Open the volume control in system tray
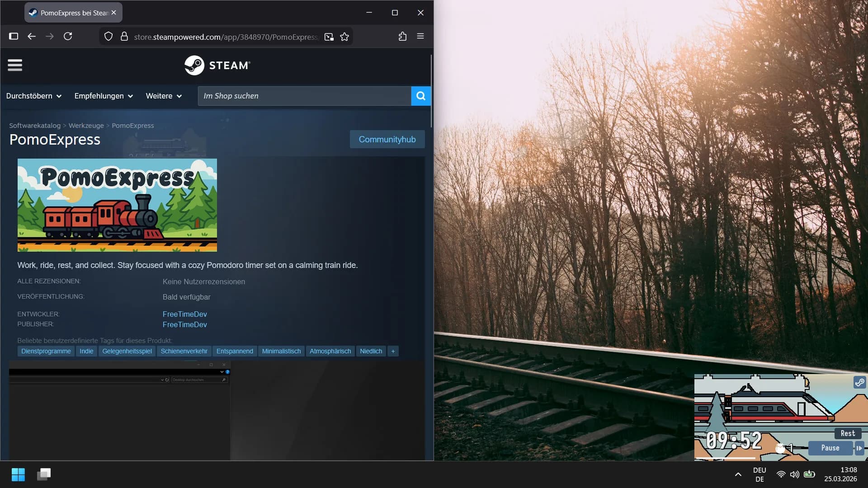The height and width of the screenshot is (488, 868). (795, 474)
